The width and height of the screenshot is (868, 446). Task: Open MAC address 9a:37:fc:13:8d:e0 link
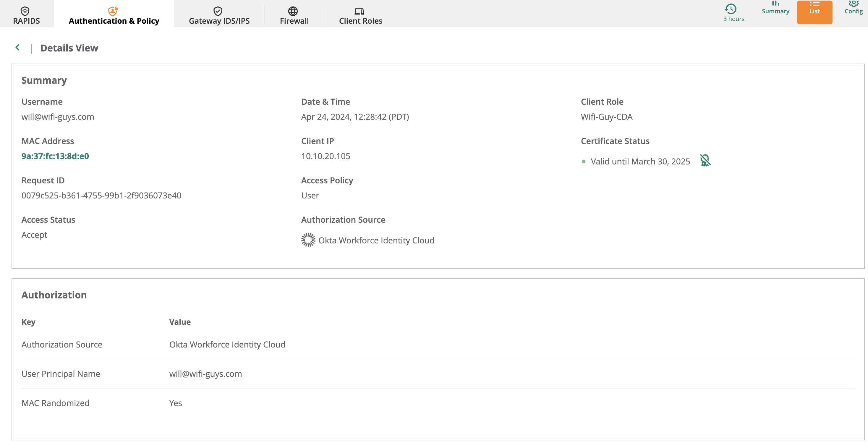(55, 156)
